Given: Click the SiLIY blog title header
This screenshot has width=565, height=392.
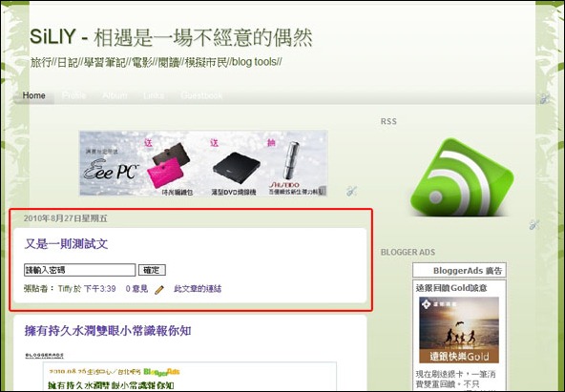Looking at the screenshot, I should [x=171, y=36].
